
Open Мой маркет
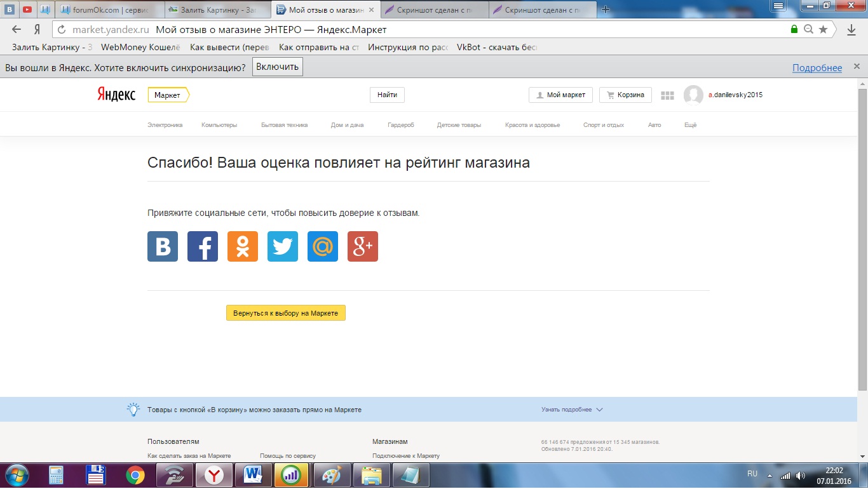click(560, 95)
